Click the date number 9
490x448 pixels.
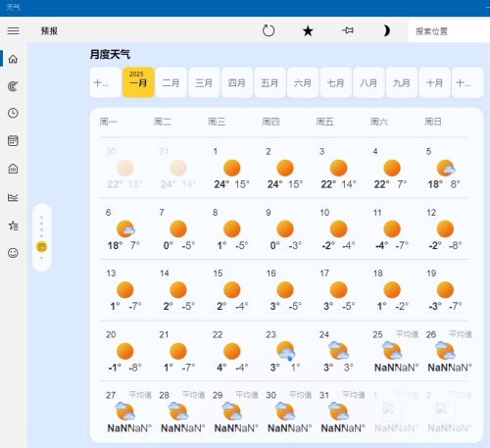269,213
